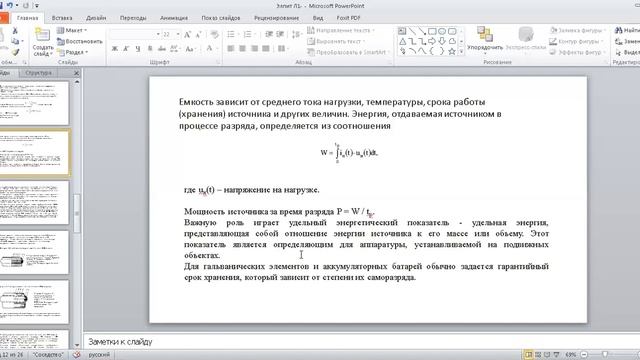Viewport: 640px width, 360px height.
Task: Click the Восстановить reset button
Action: coord(80,41)
